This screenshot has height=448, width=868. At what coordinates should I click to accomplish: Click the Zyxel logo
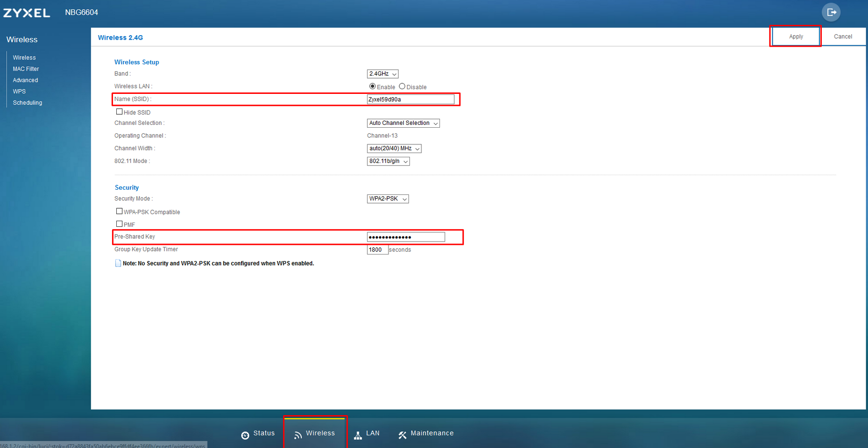click(x=27, y=13)
